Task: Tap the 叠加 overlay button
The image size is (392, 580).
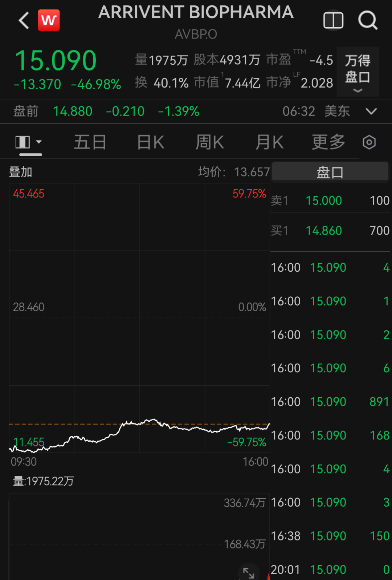Action: pos(21,172)
